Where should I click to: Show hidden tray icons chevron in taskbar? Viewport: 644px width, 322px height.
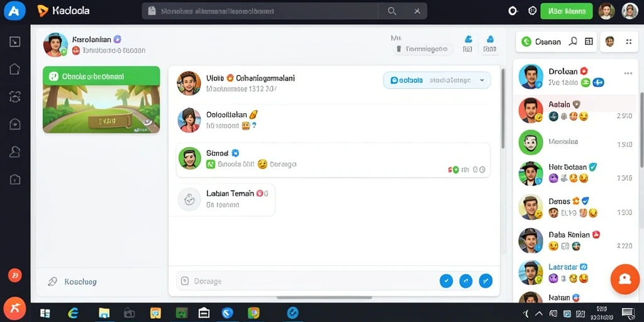click(x=538, y=313)
